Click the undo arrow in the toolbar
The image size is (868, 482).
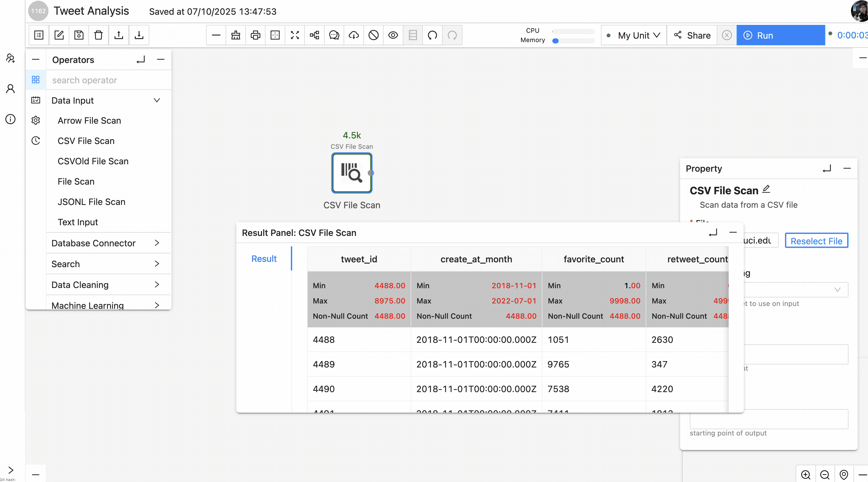tap(432, 35)
